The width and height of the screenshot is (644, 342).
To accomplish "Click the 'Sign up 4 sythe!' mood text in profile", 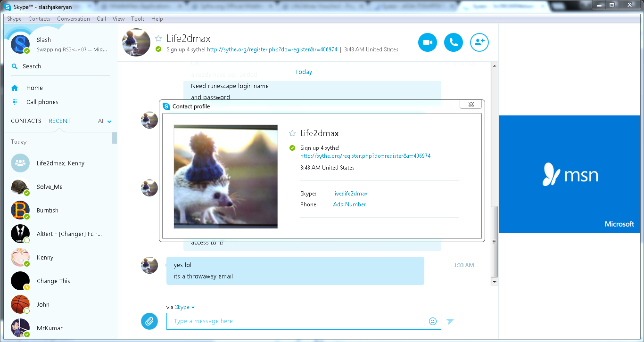I will 320,148.
